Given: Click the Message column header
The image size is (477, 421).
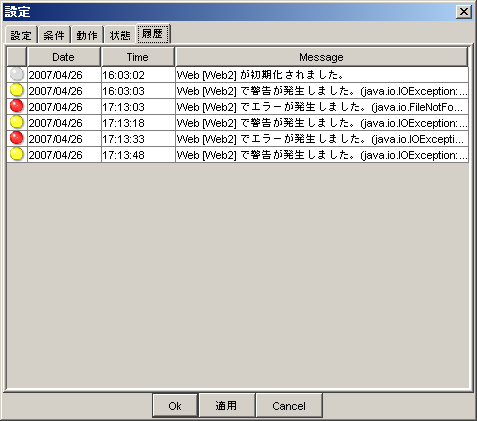Looking at the screenshot, I should coord(321,57).
